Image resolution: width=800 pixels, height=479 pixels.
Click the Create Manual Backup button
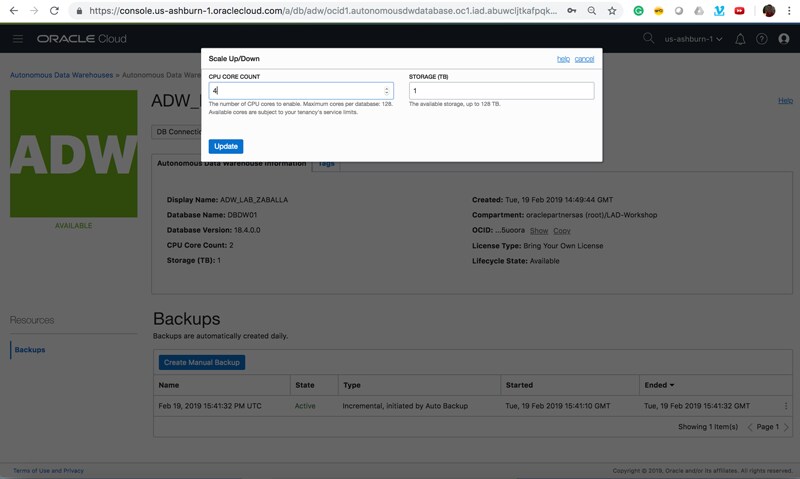[202, 362]
